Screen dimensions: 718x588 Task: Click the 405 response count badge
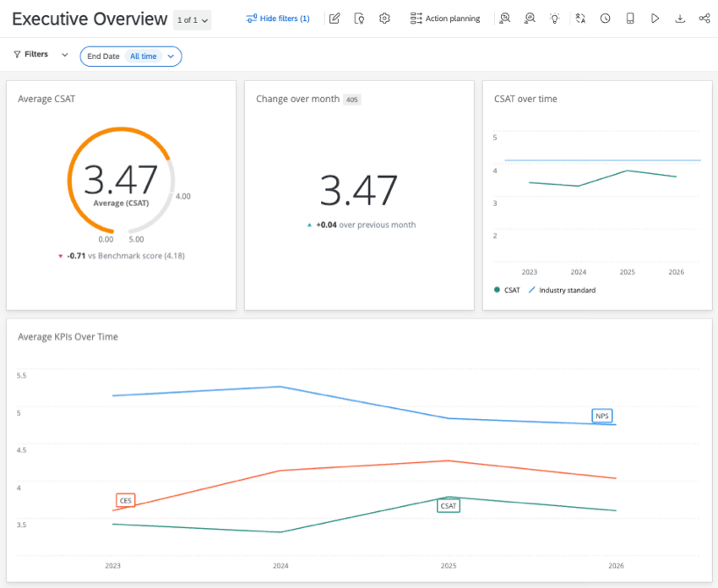(x=352, y=100)
